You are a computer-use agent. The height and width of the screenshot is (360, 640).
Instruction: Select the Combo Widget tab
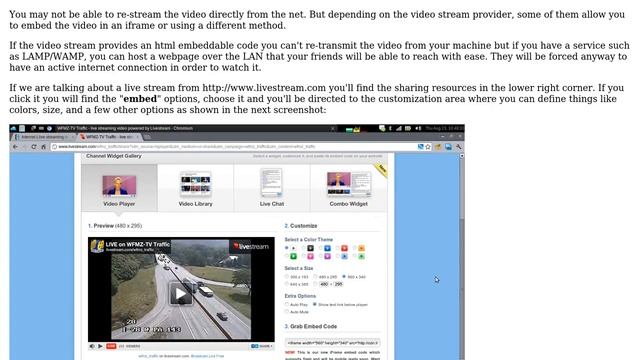click(x=349, y=188)
